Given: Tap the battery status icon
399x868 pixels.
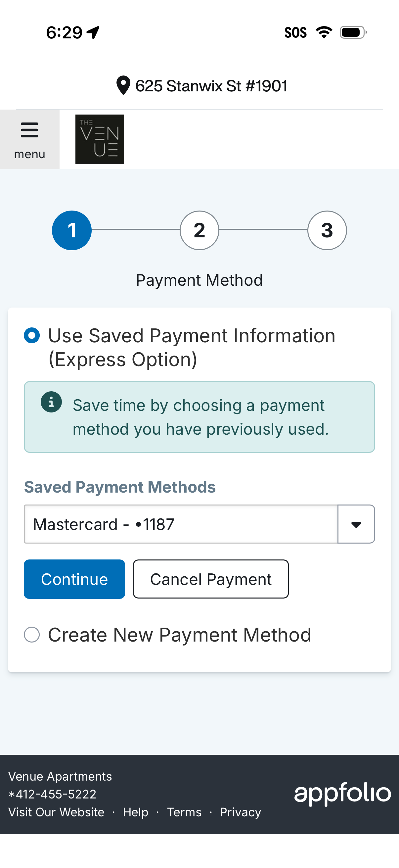Looking at the screenshot, I should click(353, 32).
